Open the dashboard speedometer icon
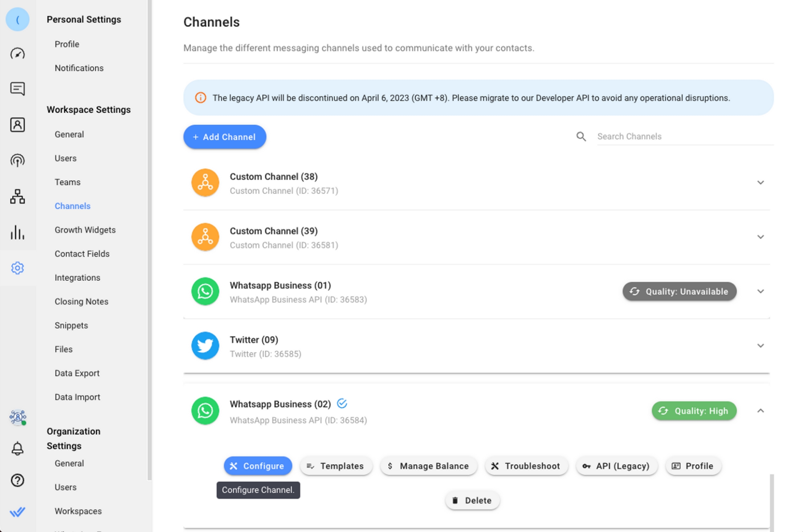Image resolution: width=803 pixels, height=532 pixels. pos(17,53)
